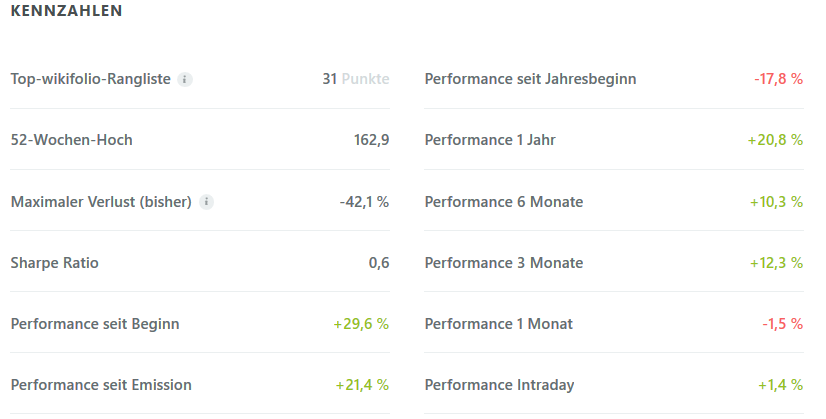This screenshot has width=826, height=419.
Task: Click the Performance 1 Jahr label
Action: 490,140
